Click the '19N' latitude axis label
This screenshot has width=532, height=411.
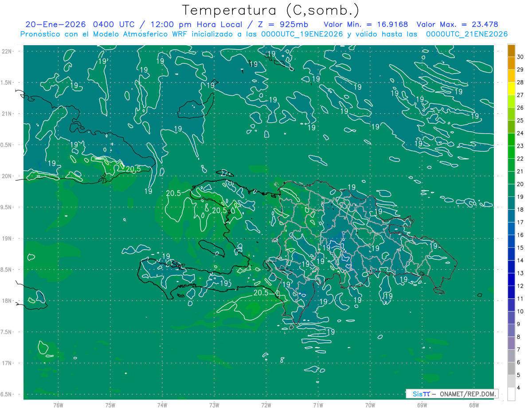coord(7,239)
